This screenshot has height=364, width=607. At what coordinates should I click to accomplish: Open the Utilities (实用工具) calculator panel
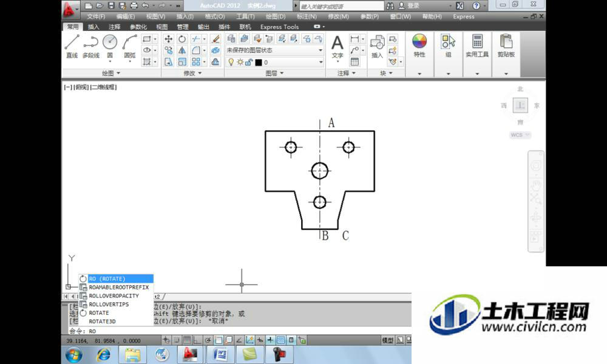(477, 45)
